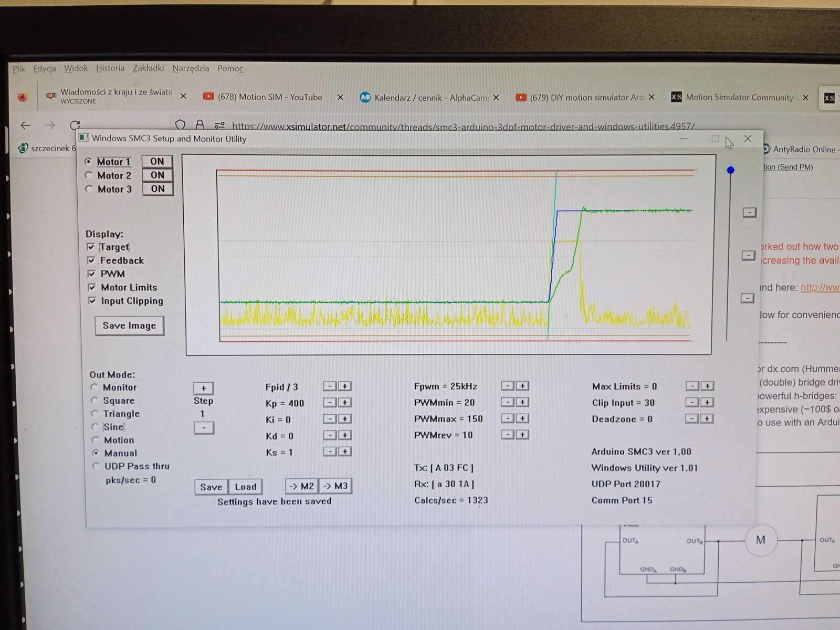The image size is (840, 630).
Task: Open the Widok browser menu
Action: [76, 68]
